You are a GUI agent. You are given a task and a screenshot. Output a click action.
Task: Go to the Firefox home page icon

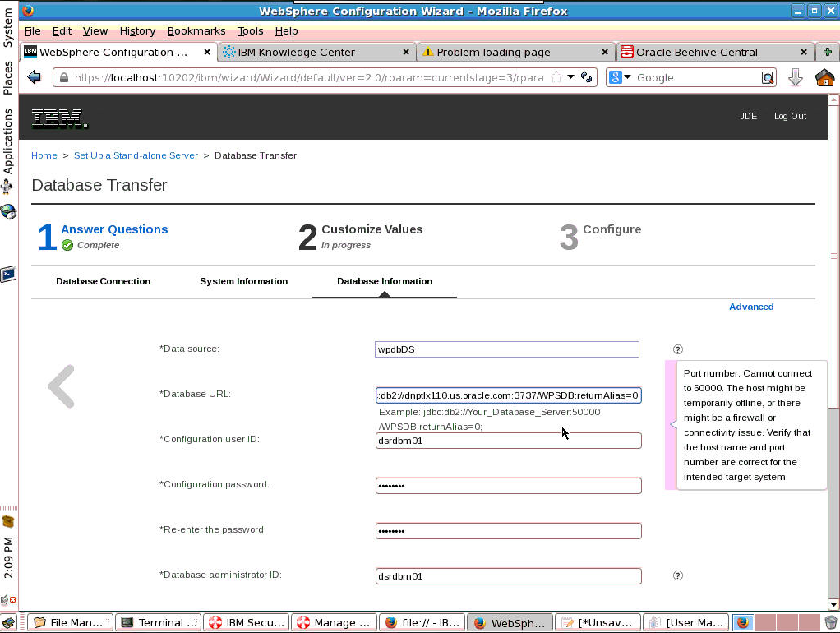click(x=824, y=78)
